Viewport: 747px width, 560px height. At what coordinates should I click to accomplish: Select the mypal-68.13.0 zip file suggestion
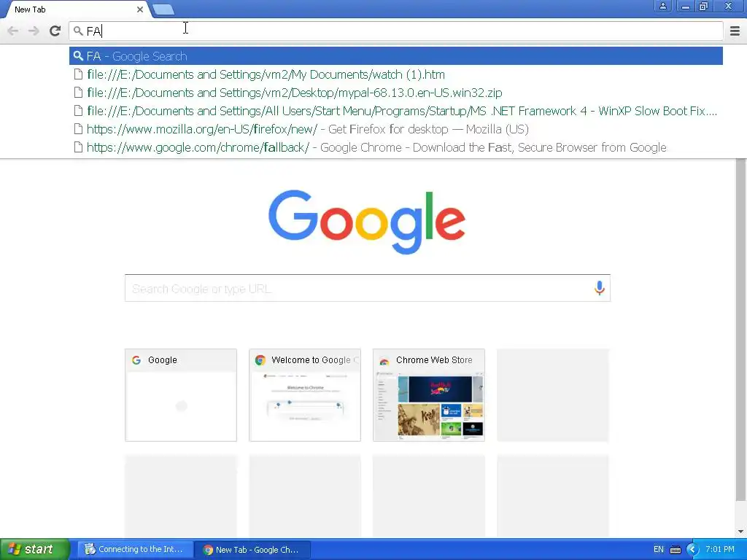[396, 93]
